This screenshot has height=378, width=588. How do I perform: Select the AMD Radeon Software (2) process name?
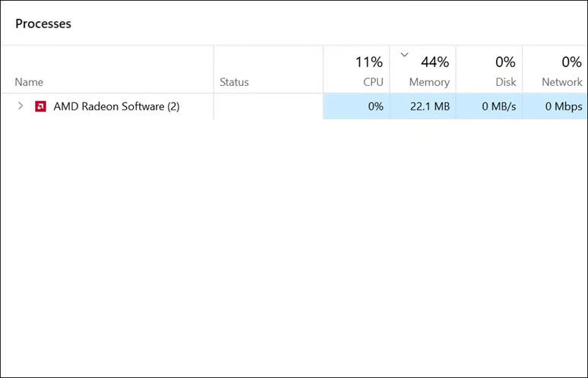click(x=116, y=106)
